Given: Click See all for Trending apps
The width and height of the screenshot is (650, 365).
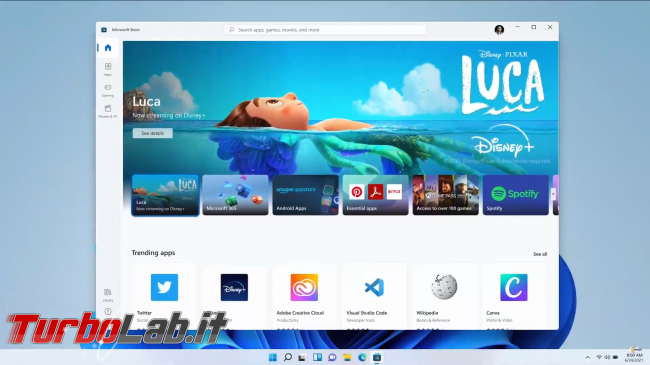Looking at the screenshot, I should tap(540, 254).
